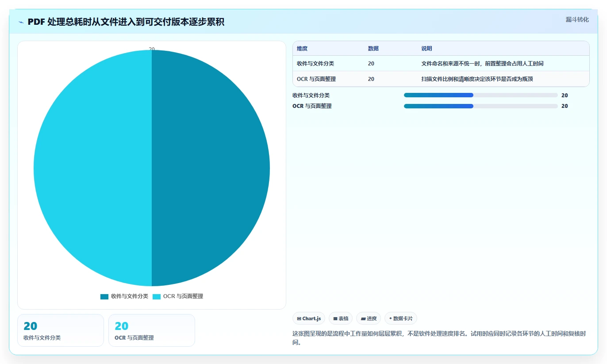Click the lightning icon beside the title
The height and width of the screenshot is (364, 607).
(x=21, y=22)
